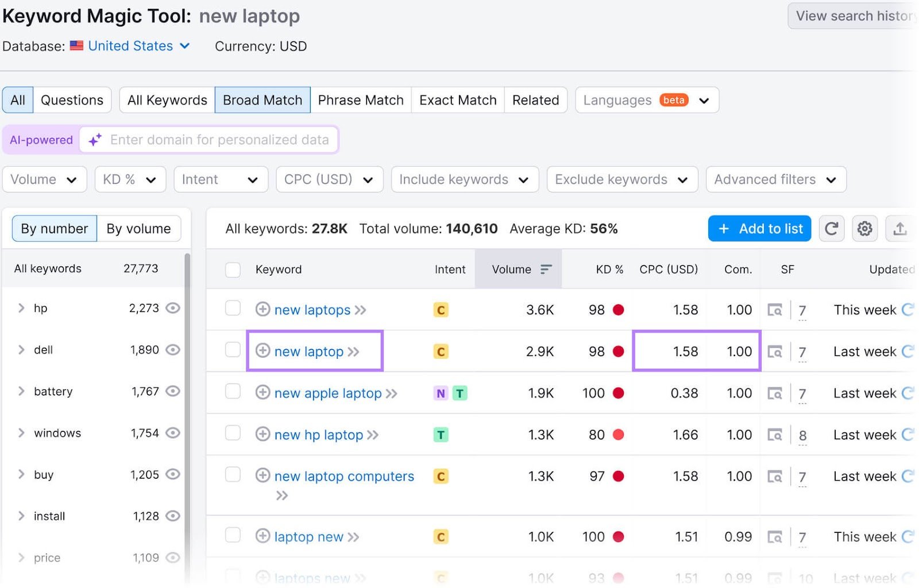Select the Phrase Match tab
This screenshot has height=588, width=919.
coord(361,100)
